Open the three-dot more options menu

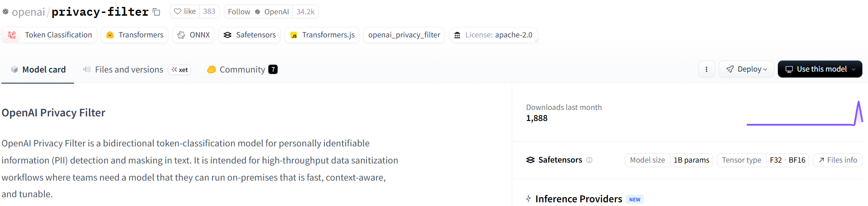pos(707,69)
